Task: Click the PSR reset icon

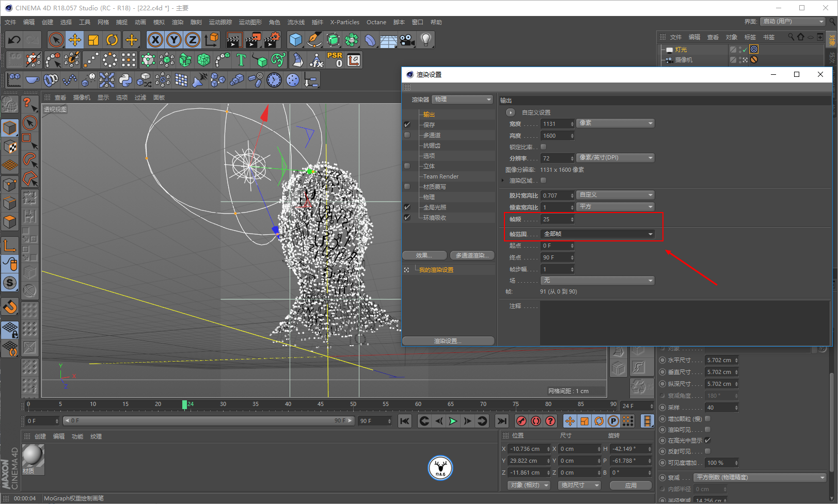Action: pyautogui.click(x=335, y=60)
